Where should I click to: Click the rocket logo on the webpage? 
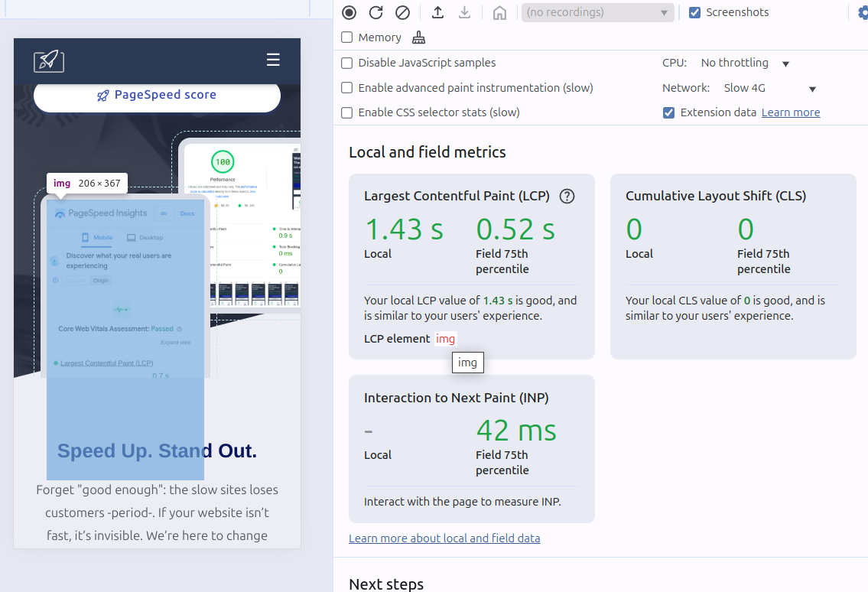[49, 61]
